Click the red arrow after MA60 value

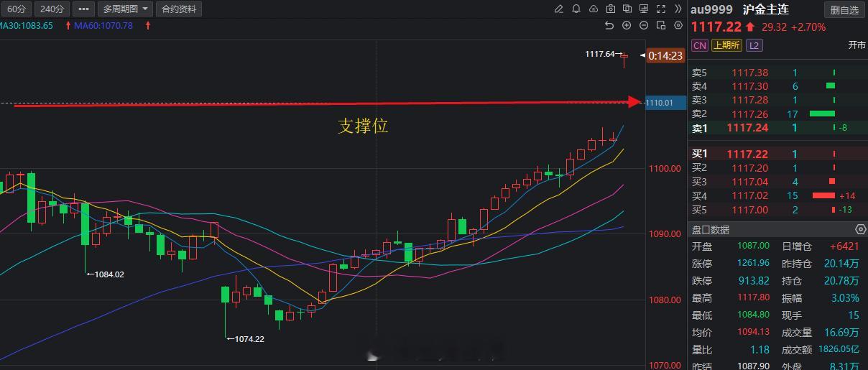click(x=147, y=25)
